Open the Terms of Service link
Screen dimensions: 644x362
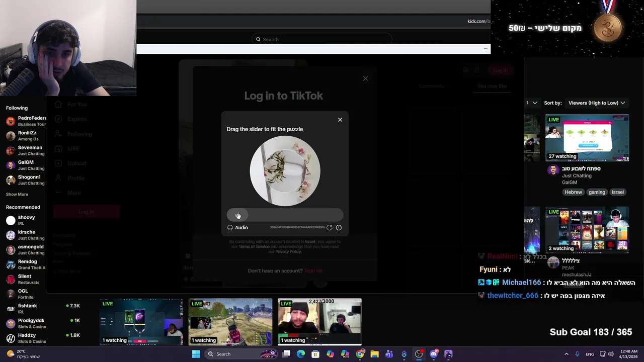254,246
